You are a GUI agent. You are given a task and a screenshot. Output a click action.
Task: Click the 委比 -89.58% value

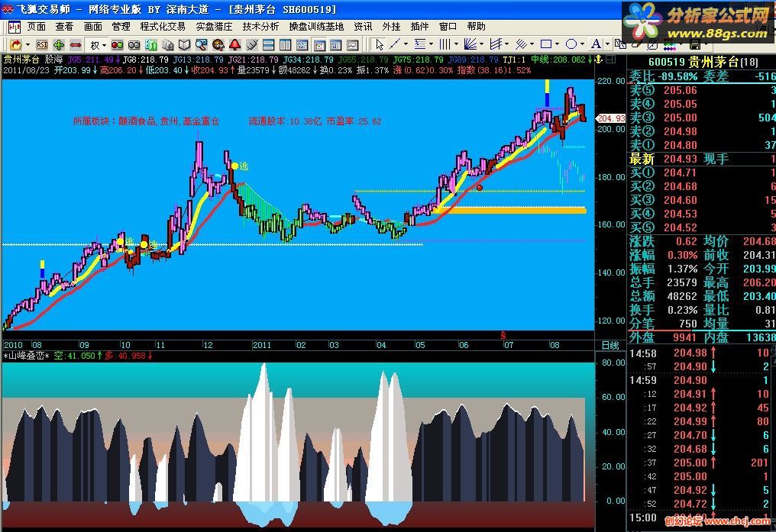pyautogui.click(x=677, y=76)
